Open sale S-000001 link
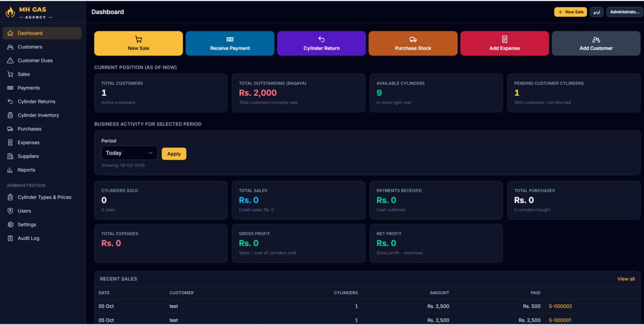This screenshot has width=644, height=325. [x=560, y=320]
